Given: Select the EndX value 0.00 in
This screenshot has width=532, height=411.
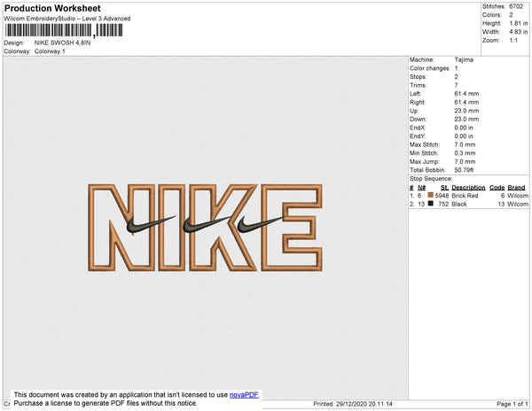Looking at the screenshot, I should [464, 128].
